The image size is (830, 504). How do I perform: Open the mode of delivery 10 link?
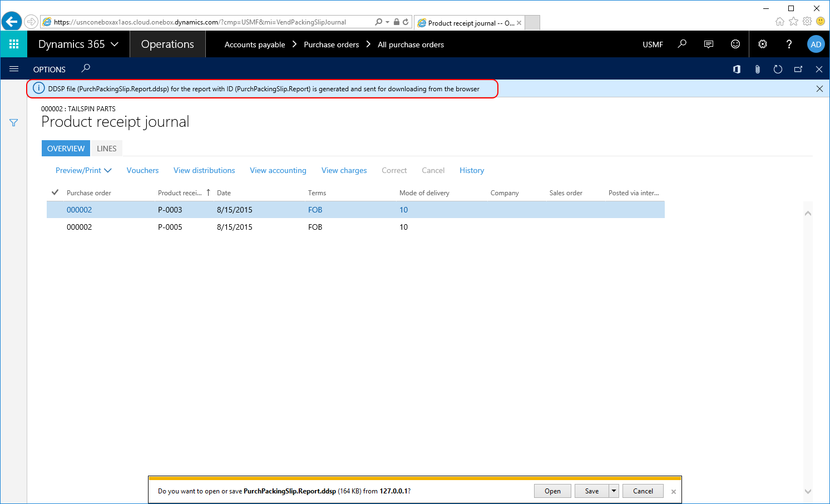[403, 210]
